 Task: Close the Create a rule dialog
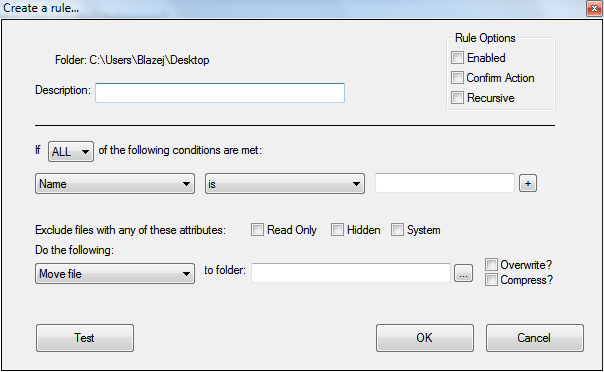pos(594,9)
